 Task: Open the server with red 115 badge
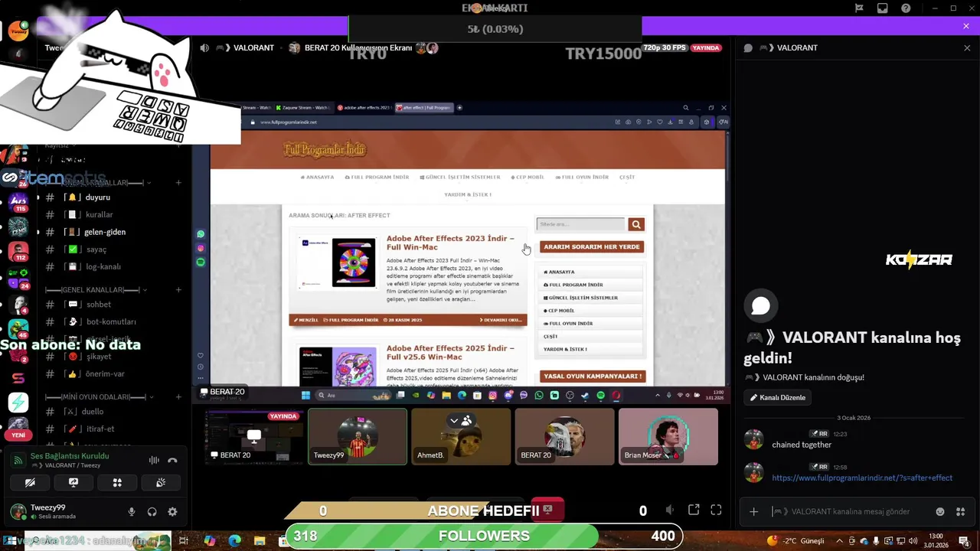point(18,204)
